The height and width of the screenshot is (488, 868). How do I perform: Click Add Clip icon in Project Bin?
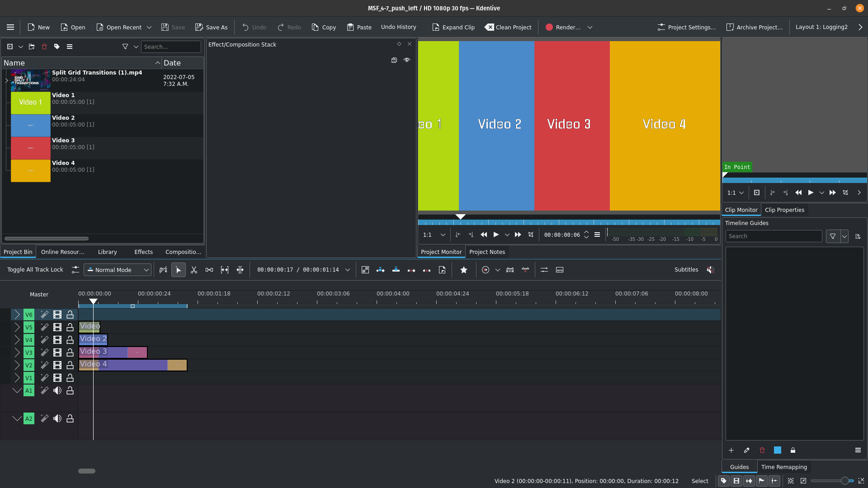(10, 47)
